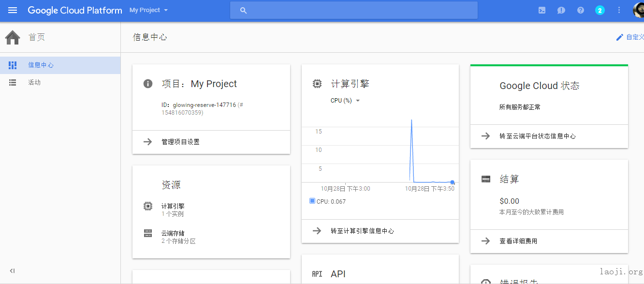Click the search magnifier icon
This screenshot has height=284, width=644.
243,10
